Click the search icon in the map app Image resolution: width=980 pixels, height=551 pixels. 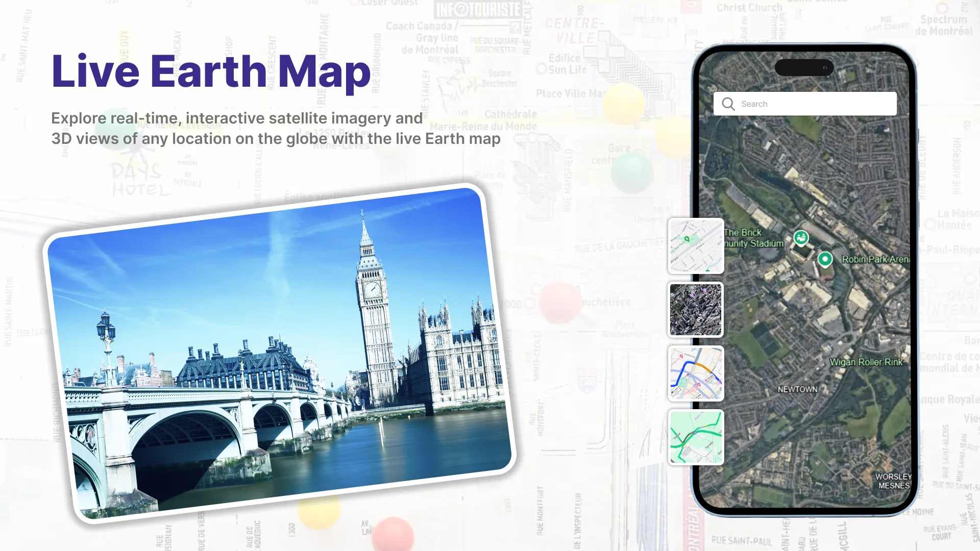click(x=729, y=104)
